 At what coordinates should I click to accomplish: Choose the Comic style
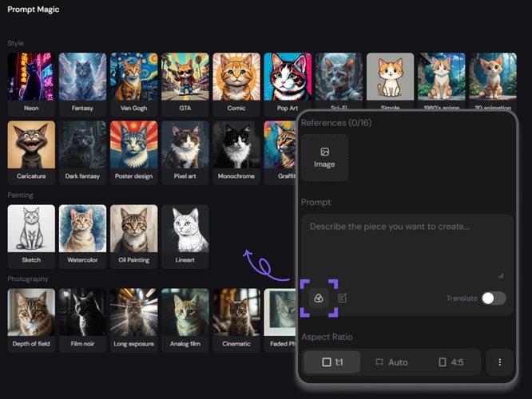[x=236, y=84]
